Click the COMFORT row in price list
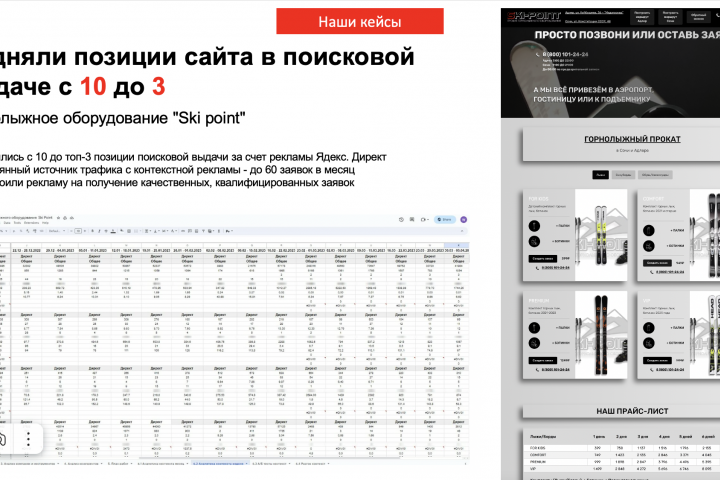Screen dimensions: 720x480 (x=622, y=455)
